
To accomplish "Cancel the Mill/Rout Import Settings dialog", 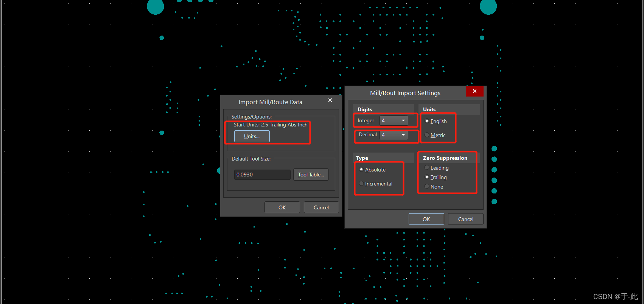I will coord(466,219).
